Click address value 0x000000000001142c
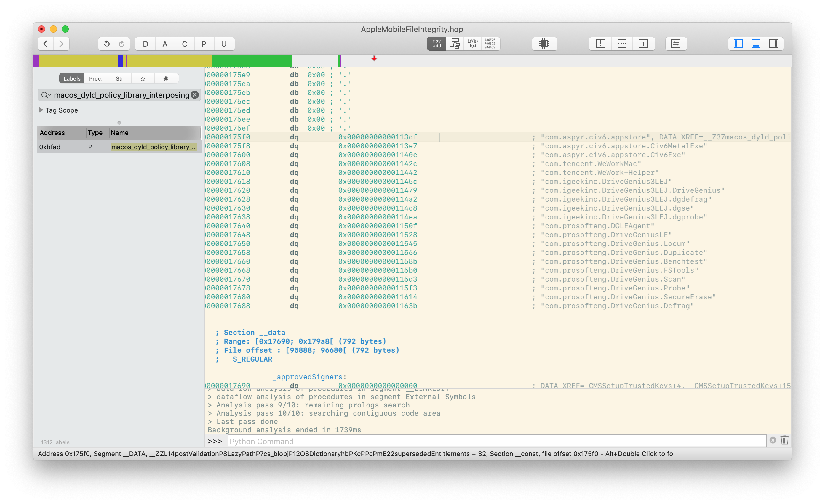 tap(378, 164)
